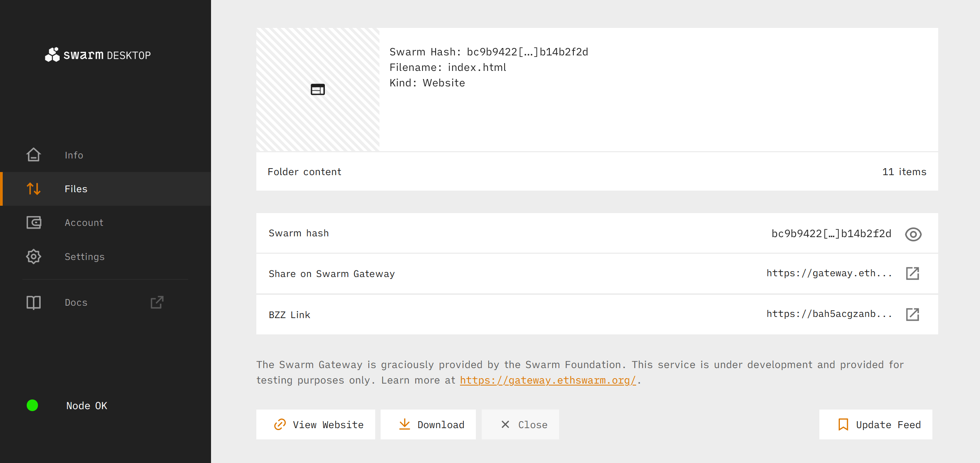Expand the Folder content row
This screenshot has height=463, width=980.
(x=597, y=172)
